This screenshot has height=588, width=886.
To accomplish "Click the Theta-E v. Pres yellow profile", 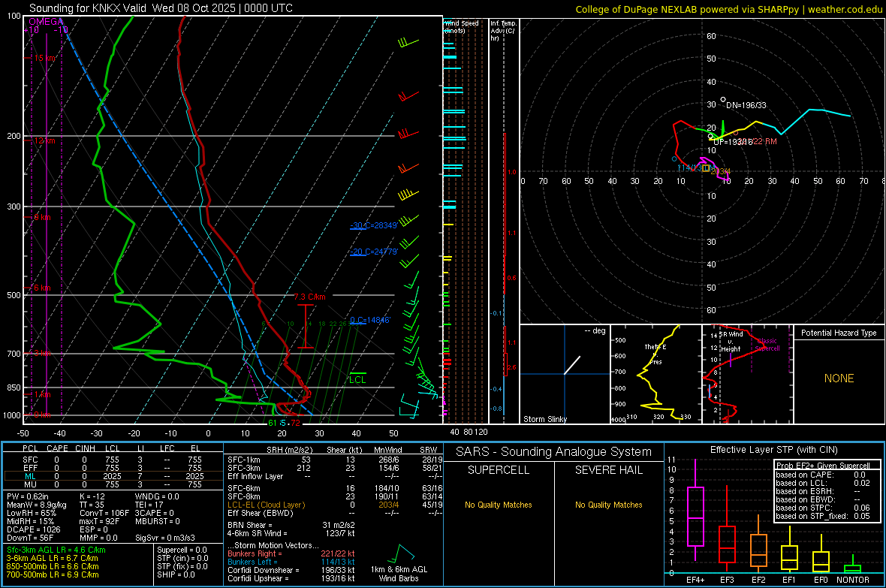I will click(660, 373).
